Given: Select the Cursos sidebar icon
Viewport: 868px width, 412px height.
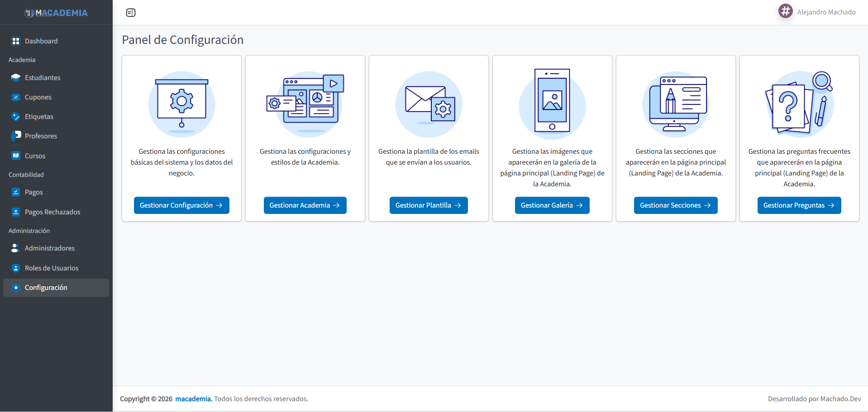Looking at the screenshot, I should tap(16, 156).
